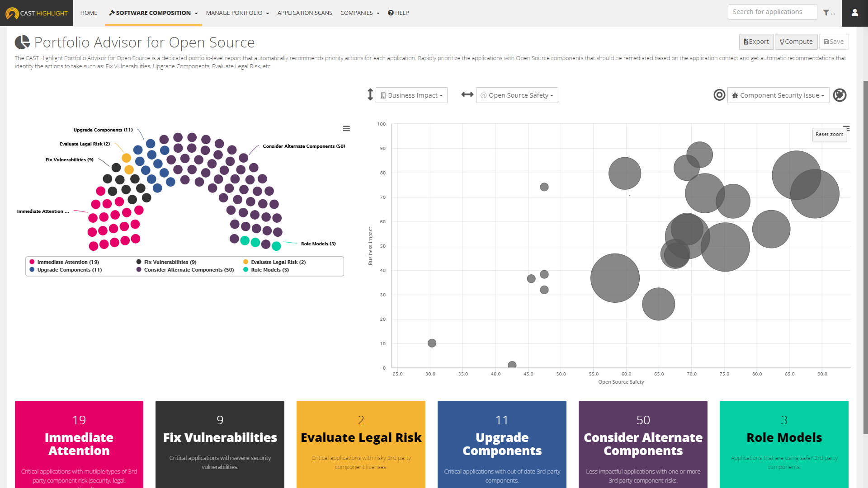Open the dot chart hamburger menu

click(x=346, y=129)
